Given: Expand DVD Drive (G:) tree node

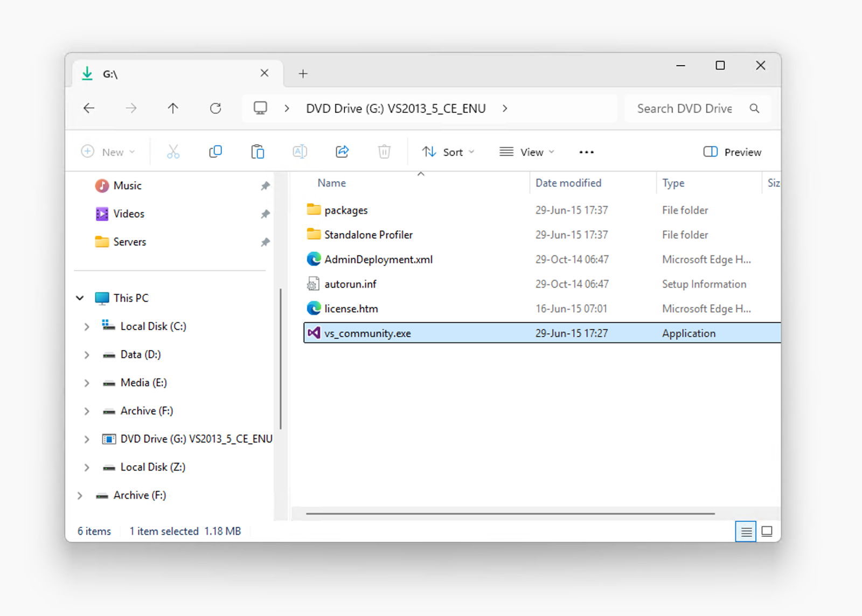Looking at the screenshot, I should pos(87,439).
